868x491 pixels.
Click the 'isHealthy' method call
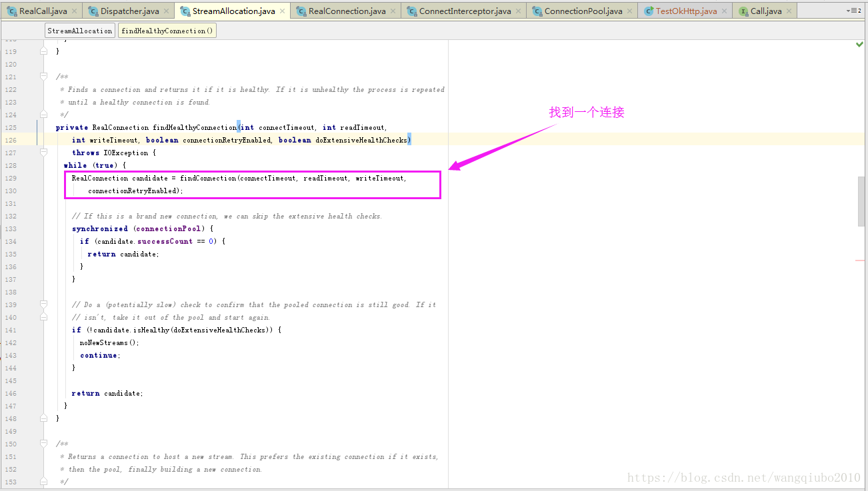[151, 330]
